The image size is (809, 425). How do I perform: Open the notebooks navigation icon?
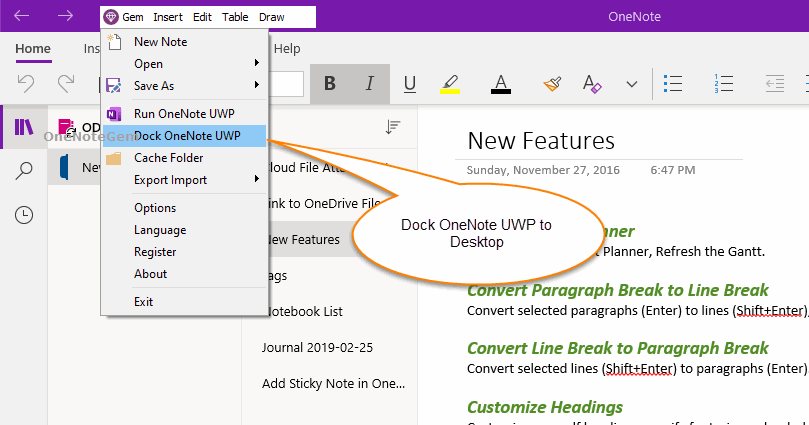(x=24, y=127)
